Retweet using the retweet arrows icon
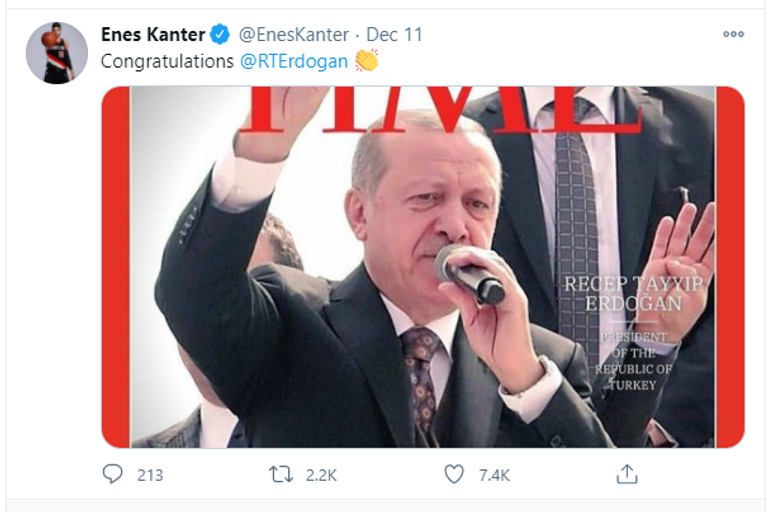This screenshot has width=768, height=512. tap(282, 474)
